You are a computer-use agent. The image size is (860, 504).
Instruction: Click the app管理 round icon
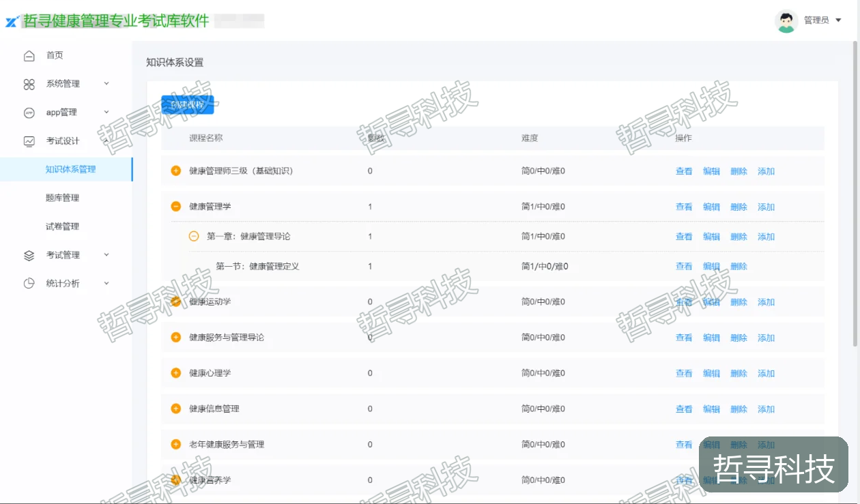coord(29,113)
